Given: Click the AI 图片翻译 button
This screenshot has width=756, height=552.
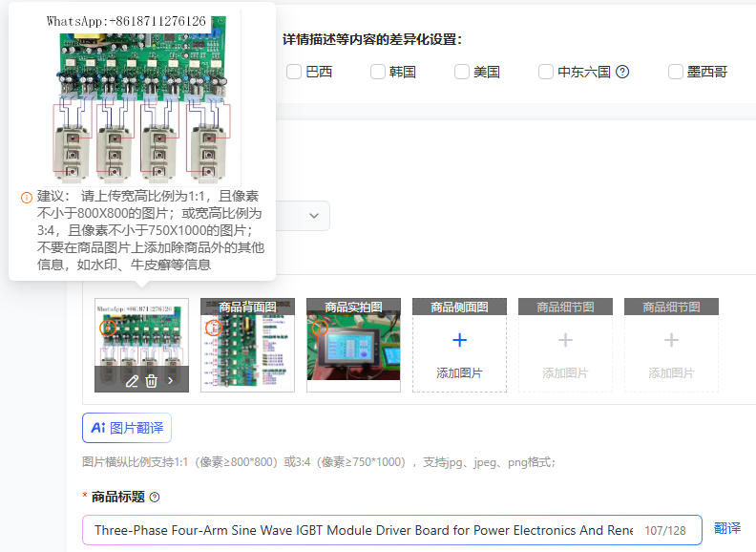Looking at the screenshot, I should pos(127,428).
